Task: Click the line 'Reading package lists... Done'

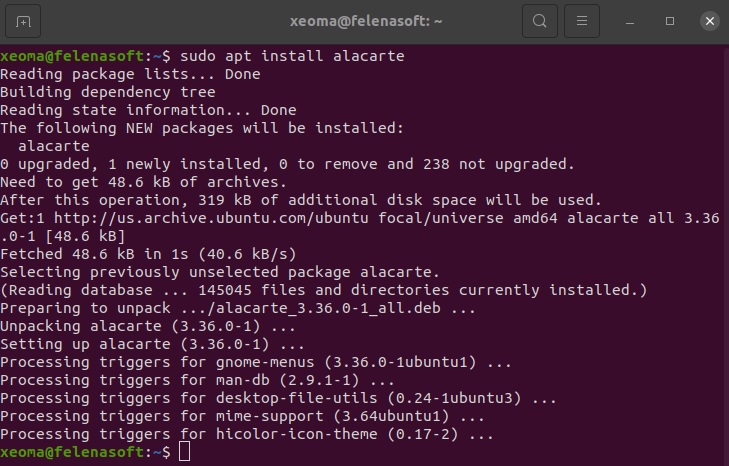Action: coord(130,74)
